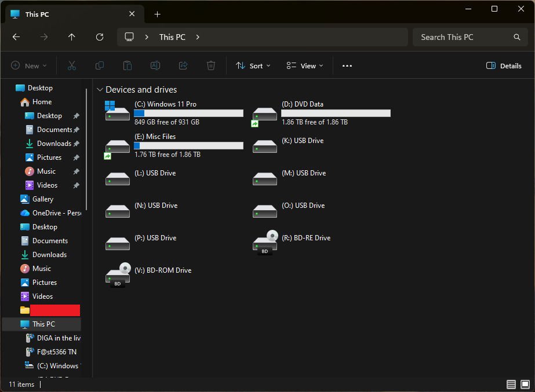Select the (D:) DVD Data drive icon
The image size is (535, 392).
pyautogui.click(x=264, y=116)
